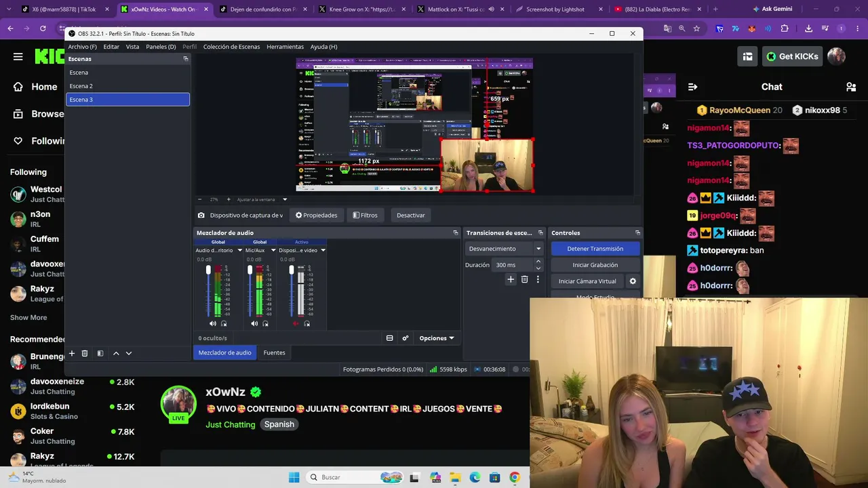868x488 pixels.
Task: Float the Transiciones de escena dock
Action: point(539,232)
